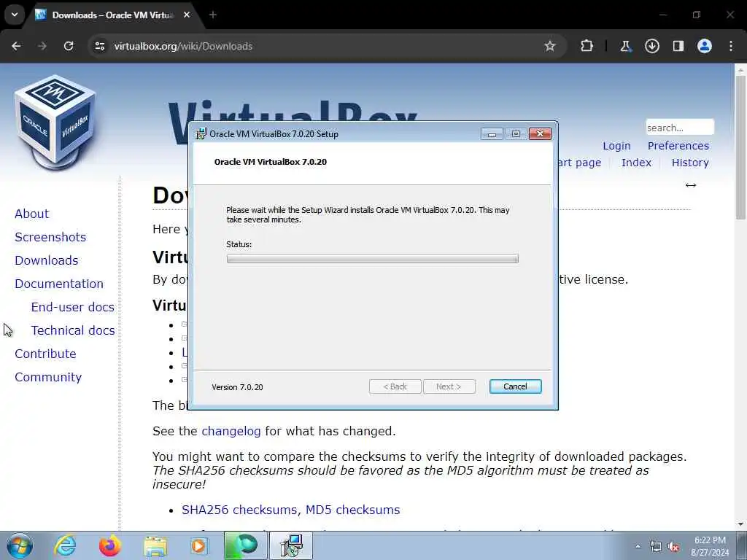Open Windows Media Player from the taskbar
Screen dimensions: 747x560
click(x=198, y=546)
